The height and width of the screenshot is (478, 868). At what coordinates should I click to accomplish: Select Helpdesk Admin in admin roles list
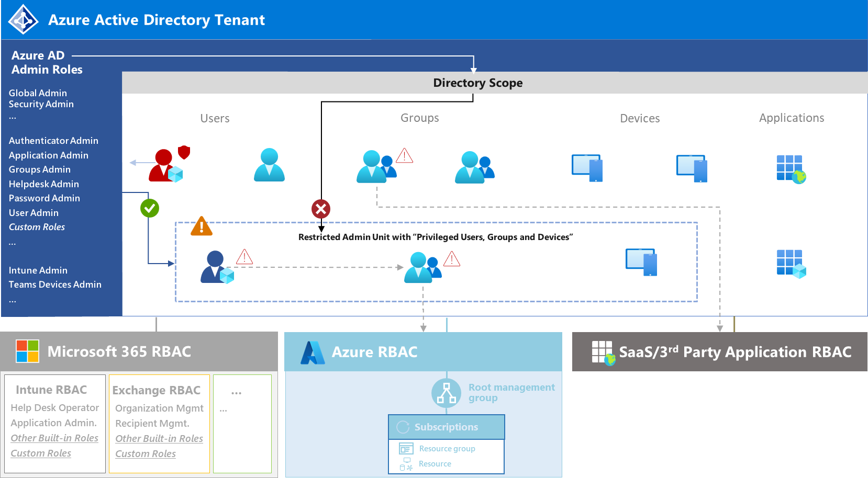point(44,184)
